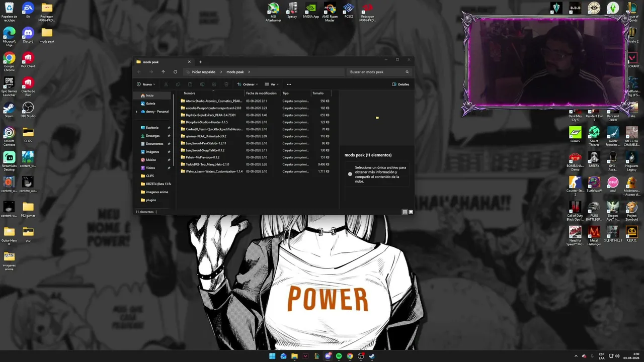Open the Riot Client shortcut
Viewport: 644px width, 362px height.
coord(28,60)
